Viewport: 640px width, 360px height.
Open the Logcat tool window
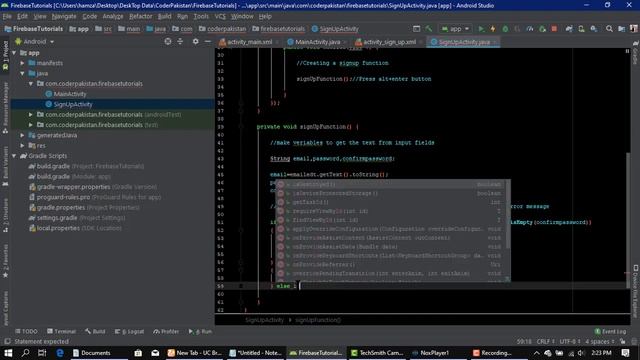(129, 331)
